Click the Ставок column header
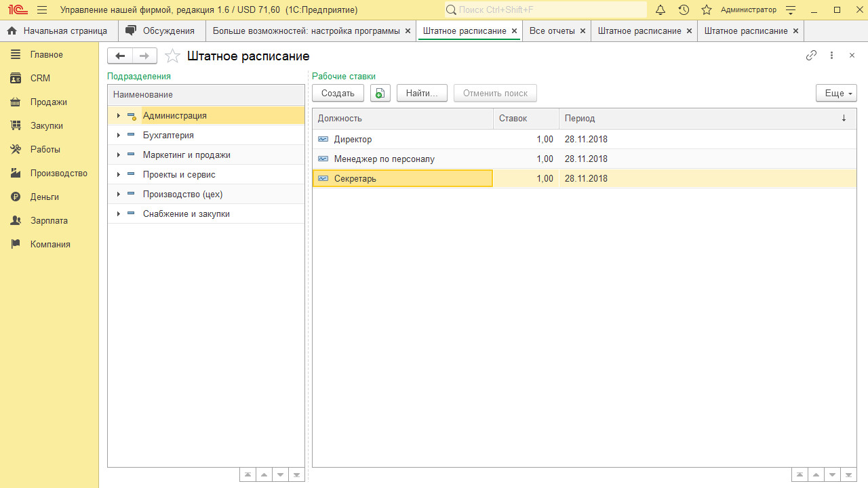The height and width of the screenshot is (488, 868). pos(526,119)
